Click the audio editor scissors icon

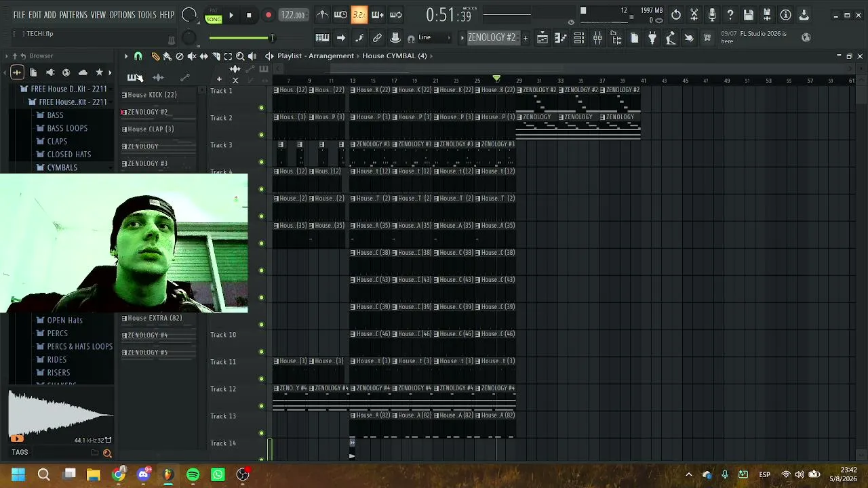tap(694, 15)
